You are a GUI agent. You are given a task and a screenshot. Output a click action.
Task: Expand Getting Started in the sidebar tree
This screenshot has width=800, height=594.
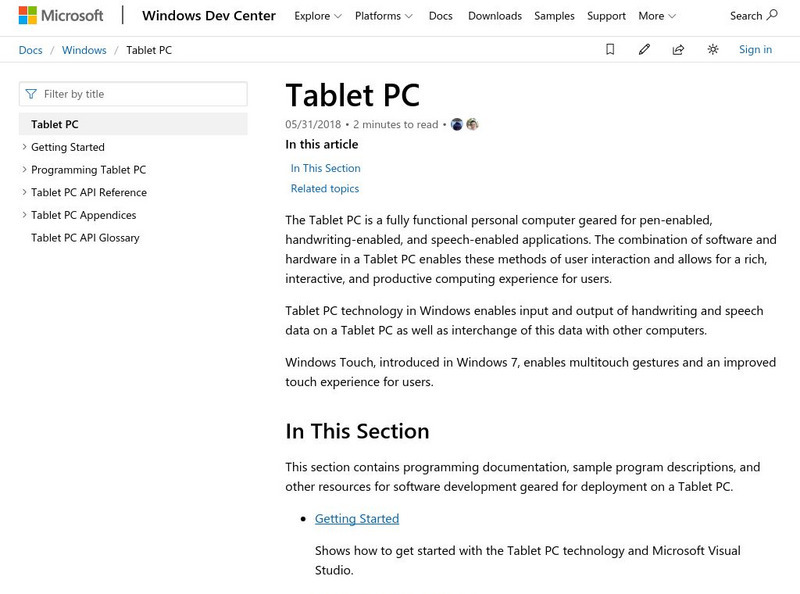point(24,147)
